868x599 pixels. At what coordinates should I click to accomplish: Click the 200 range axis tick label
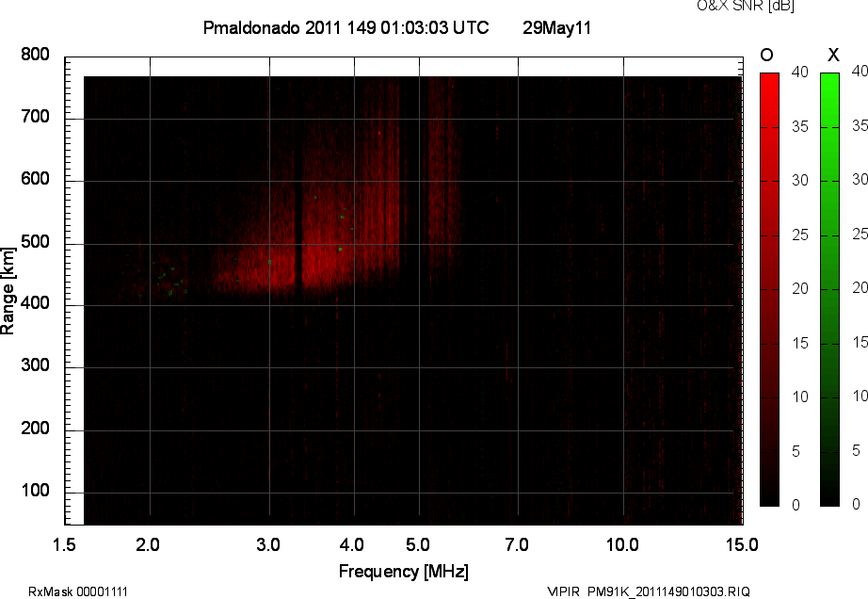(36, 428)
